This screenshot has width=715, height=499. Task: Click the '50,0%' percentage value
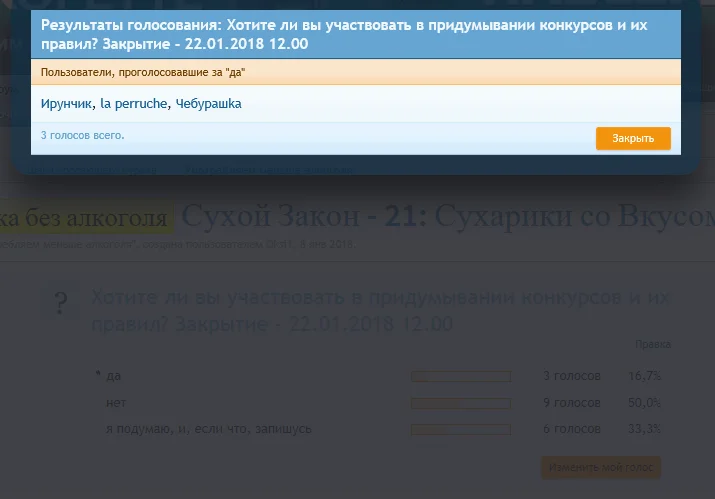pos(644,403)
